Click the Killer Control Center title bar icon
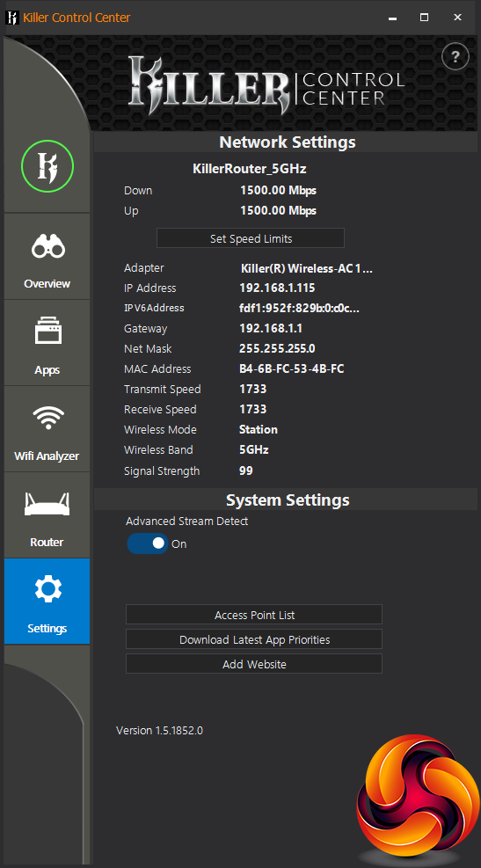Image resolution: width=481 pixels, height=868 pixels. (11, 18)
